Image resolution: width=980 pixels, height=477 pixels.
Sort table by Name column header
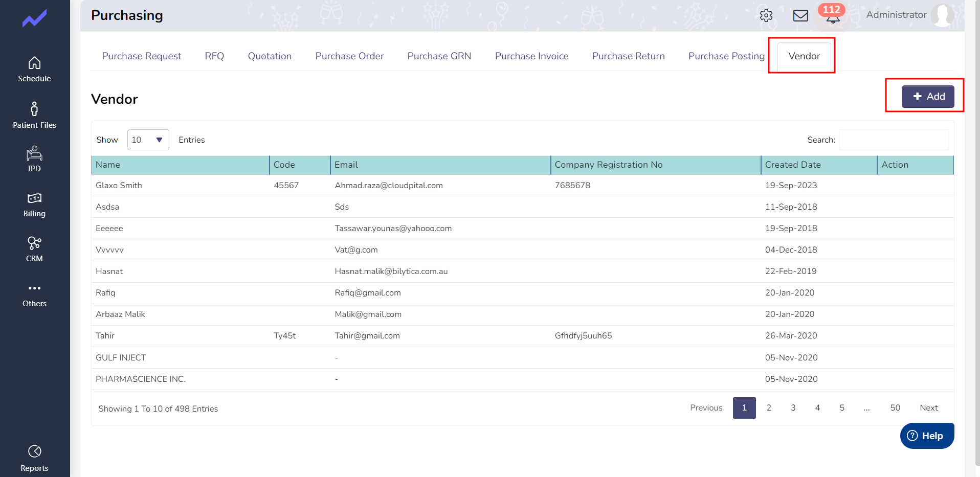click(x=180, y=165)
